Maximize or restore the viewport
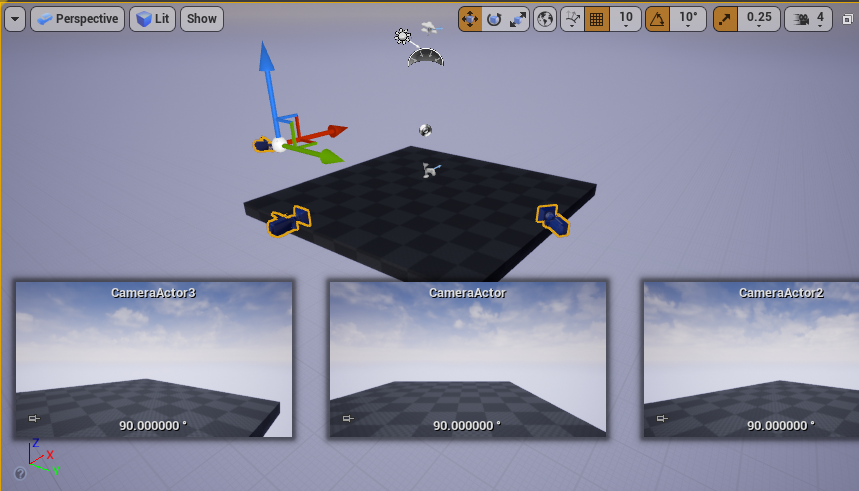Screen dimensions: 859x491 click(847, 19)
